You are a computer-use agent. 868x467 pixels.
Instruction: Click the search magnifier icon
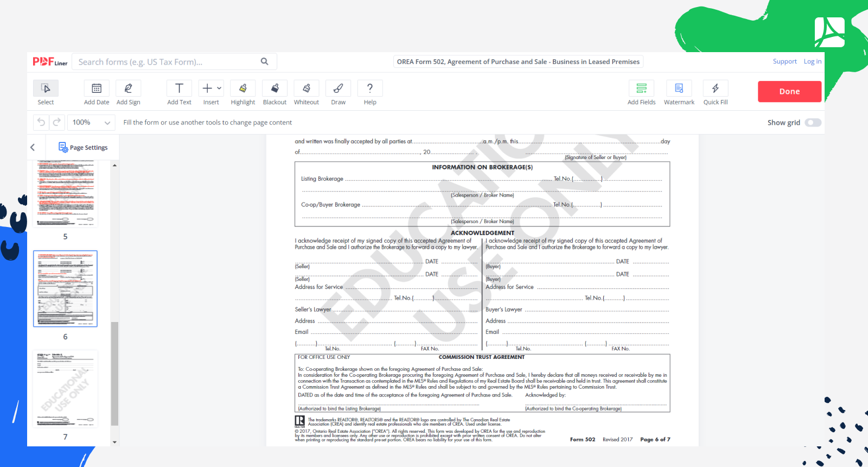pos(265,61)
